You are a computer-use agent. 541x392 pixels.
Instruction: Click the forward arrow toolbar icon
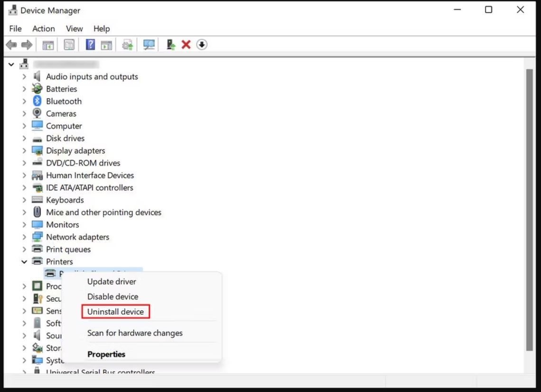(x=27, y=45)
